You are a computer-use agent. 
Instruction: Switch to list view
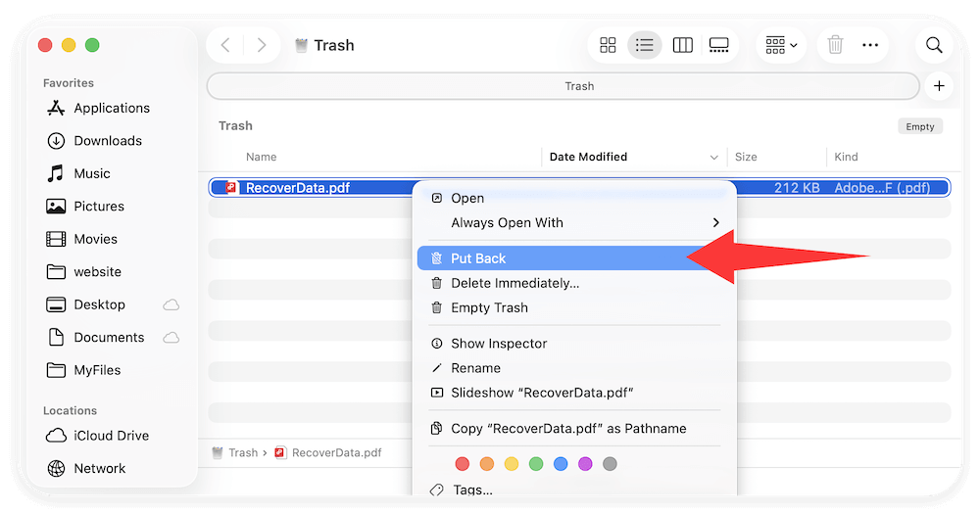coord(645,45)
